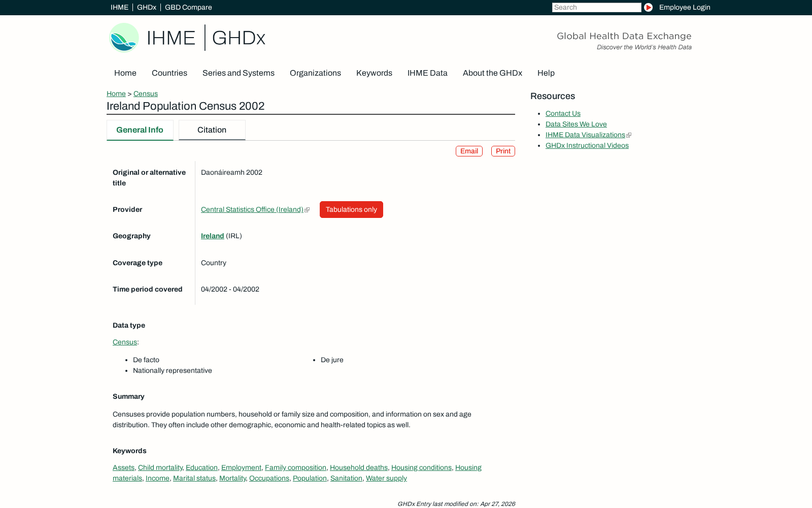Go to the Home menu item
The image size is (812, 508).
pos(125,73)
